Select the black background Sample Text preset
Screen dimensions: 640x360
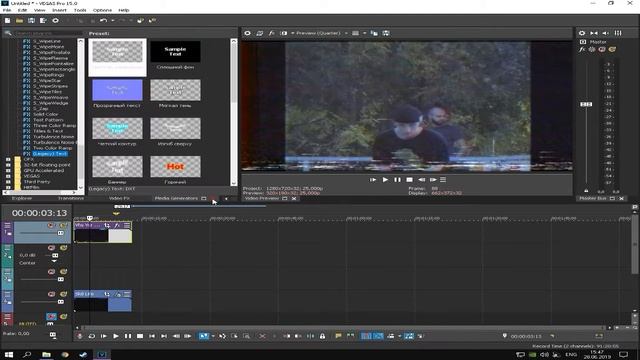tap(175, 51)
